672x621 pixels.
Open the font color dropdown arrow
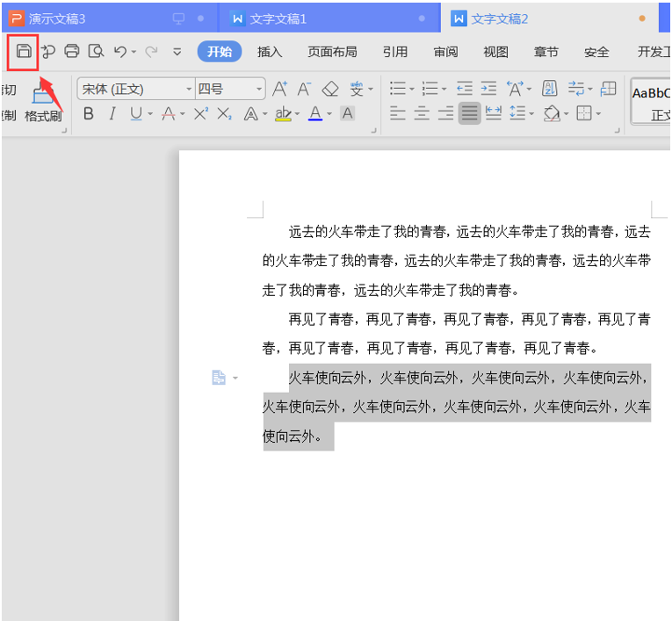[329, 114]
